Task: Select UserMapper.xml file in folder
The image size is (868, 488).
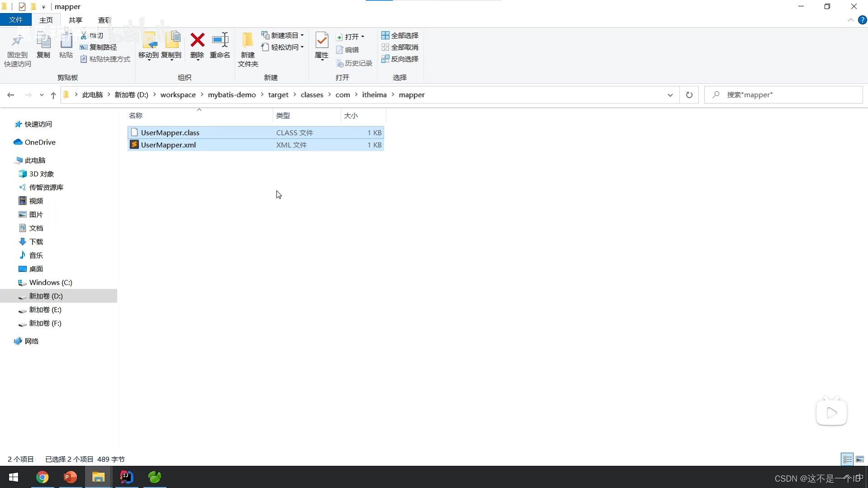Action: point(168,145)
